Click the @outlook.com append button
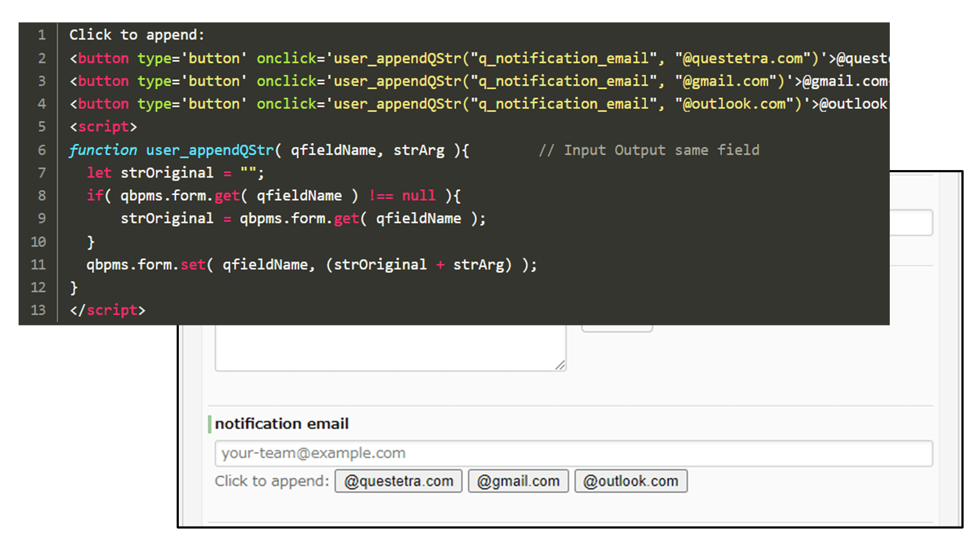This screenshot has width=980, height=560. [x=631, y=481]
